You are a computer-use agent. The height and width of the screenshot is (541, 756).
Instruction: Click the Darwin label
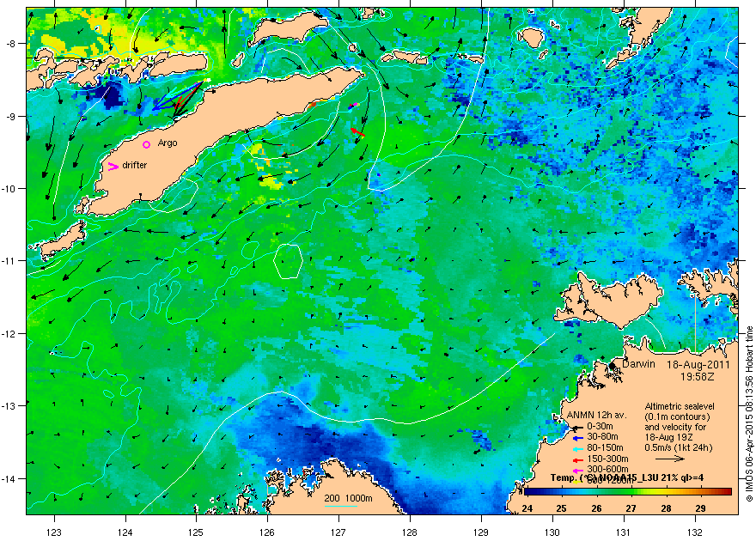(638, 364)
